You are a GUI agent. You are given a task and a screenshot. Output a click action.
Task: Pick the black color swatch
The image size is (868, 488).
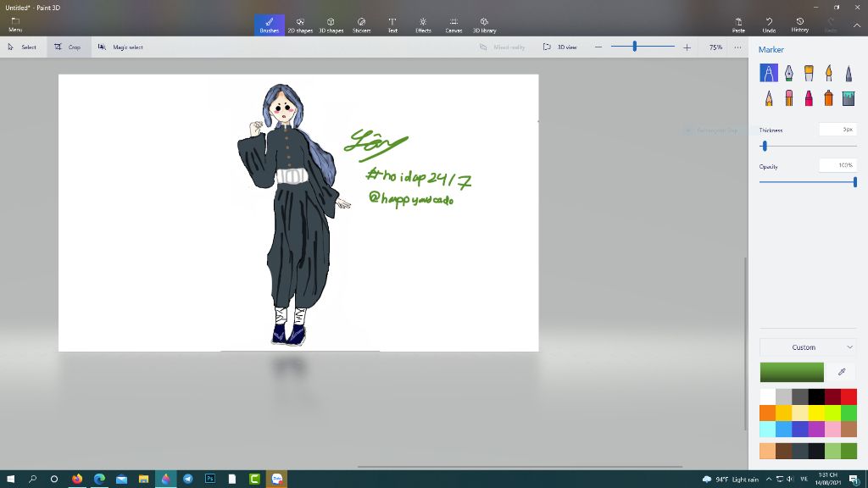coord(816,396)
